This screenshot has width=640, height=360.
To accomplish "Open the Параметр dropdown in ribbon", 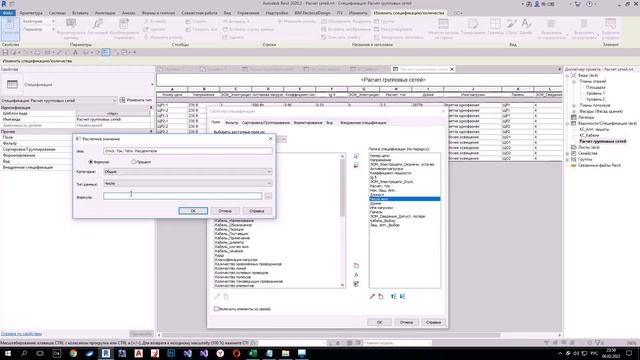I will click(x=38, y=29).
